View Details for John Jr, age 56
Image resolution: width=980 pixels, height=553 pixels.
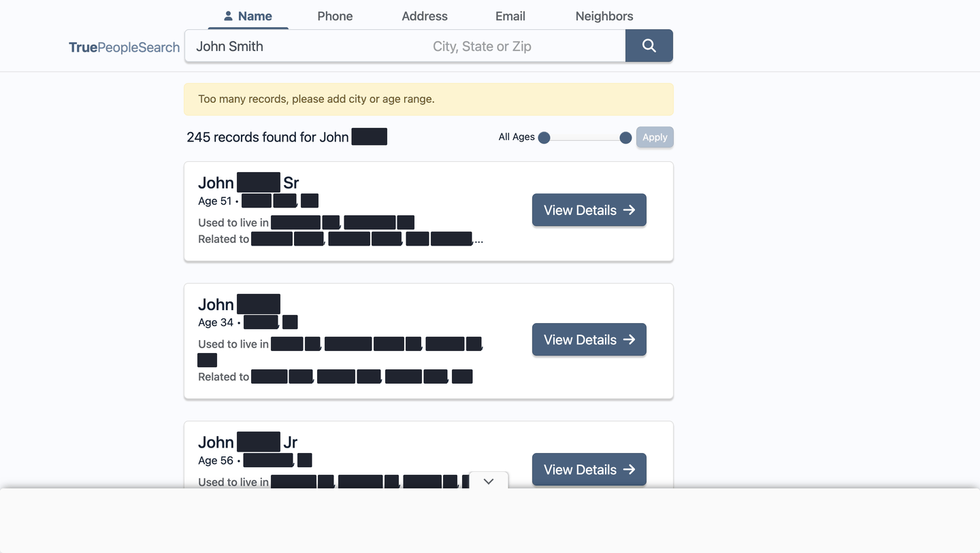coord(589,469)
